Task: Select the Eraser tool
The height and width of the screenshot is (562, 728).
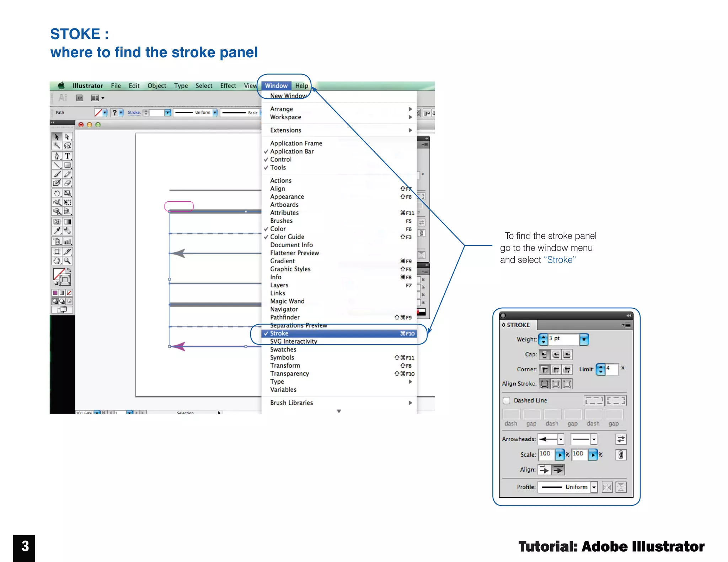Action: click(67, 183)
